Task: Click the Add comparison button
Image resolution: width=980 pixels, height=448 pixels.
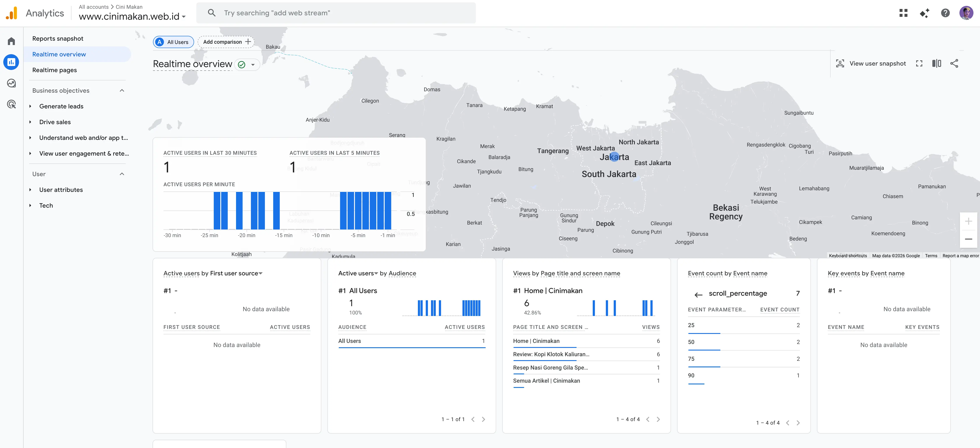Action: click(x=226, y=42)
